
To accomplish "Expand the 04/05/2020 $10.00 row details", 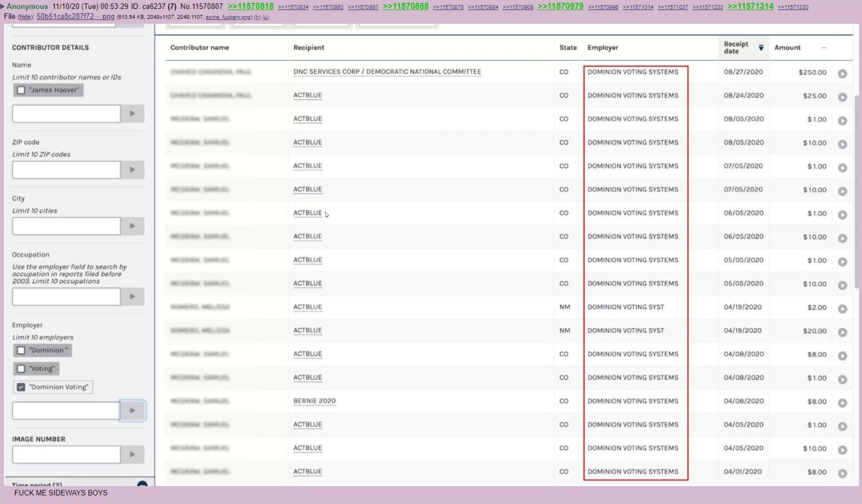I will click(x=842, y=450).
